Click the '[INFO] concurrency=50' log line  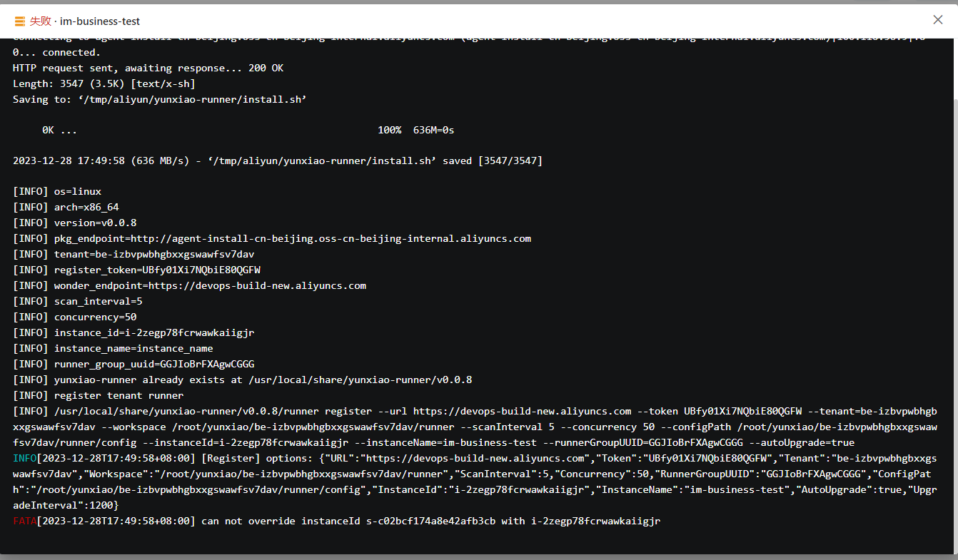(x=75, y=317)
